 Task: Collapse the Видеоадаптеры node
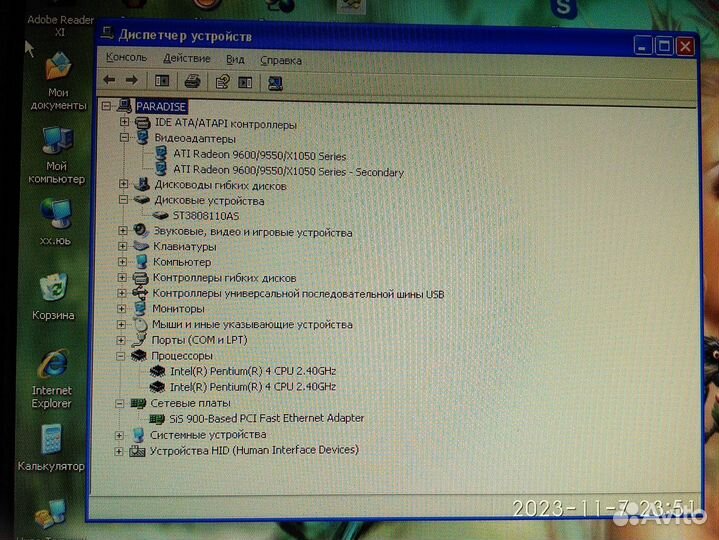pyautogui.click(x=125, y=139)
